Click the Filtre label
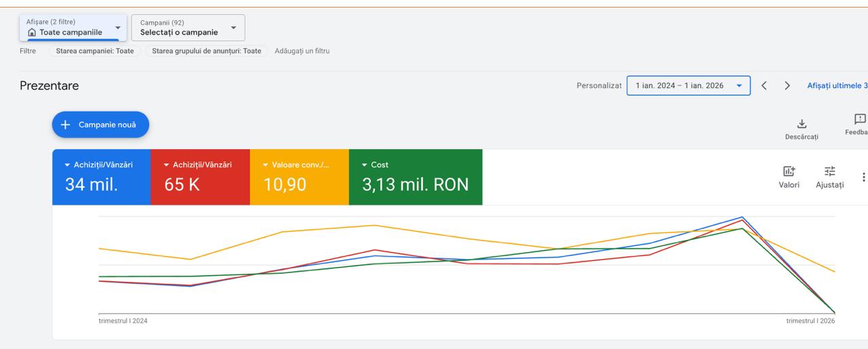Screen dimensions: 868x349 click(28, 51)
